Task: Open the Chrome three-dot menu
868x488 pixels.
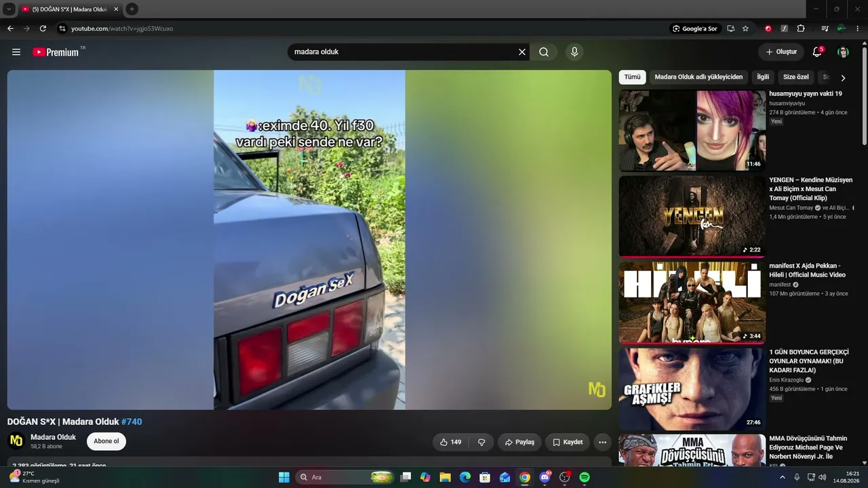Action: pyautogui.click(x=858, y=28)
